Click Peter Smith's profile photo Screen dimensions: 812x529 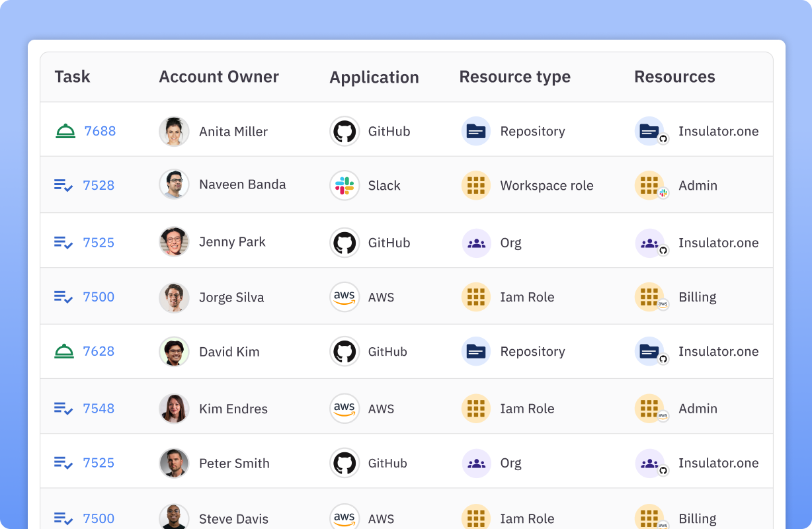(x=174, y=463)
